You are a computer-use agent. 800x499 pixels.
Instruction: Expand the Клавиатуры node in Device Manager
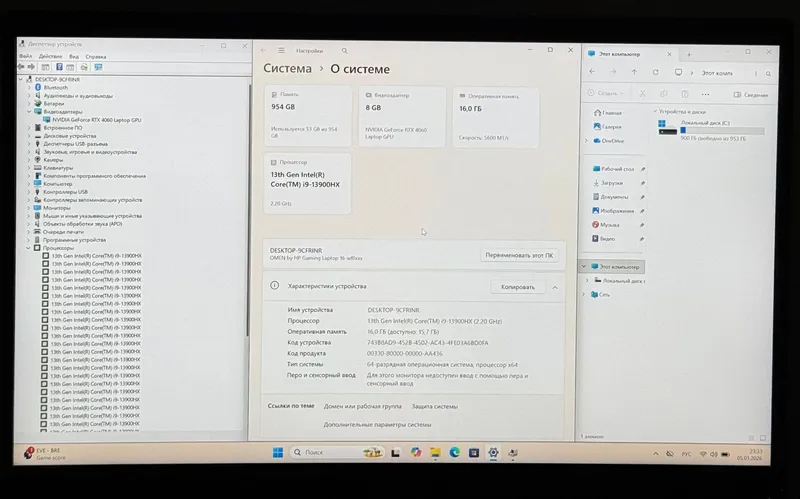coord(29,167)
